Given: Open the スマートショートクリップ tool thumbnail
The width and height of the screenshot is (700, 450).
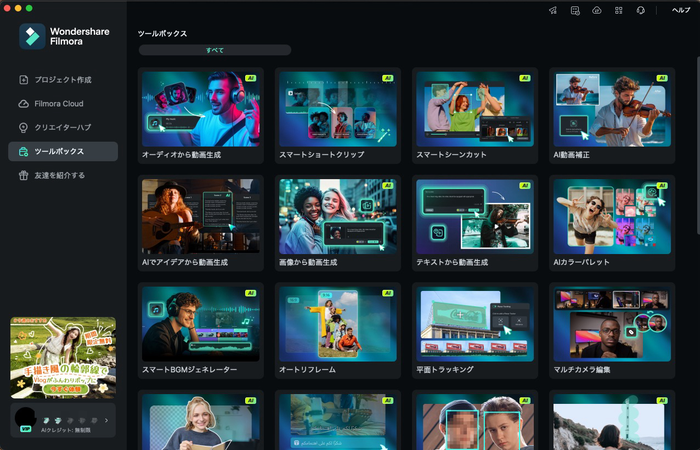Looking at the screenshot, I should coord(338,110).
